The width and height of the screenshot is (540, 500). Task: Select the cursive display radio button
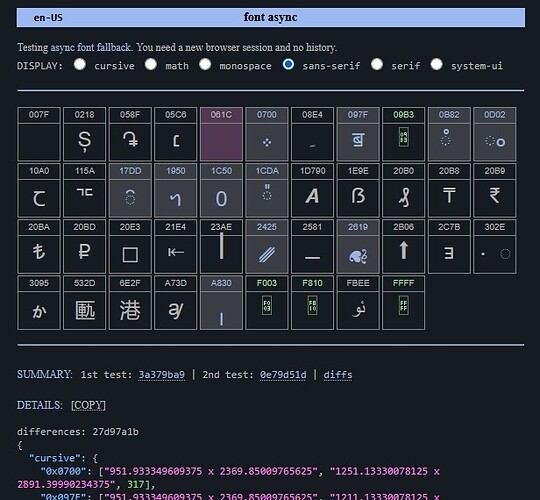(80, 64)
